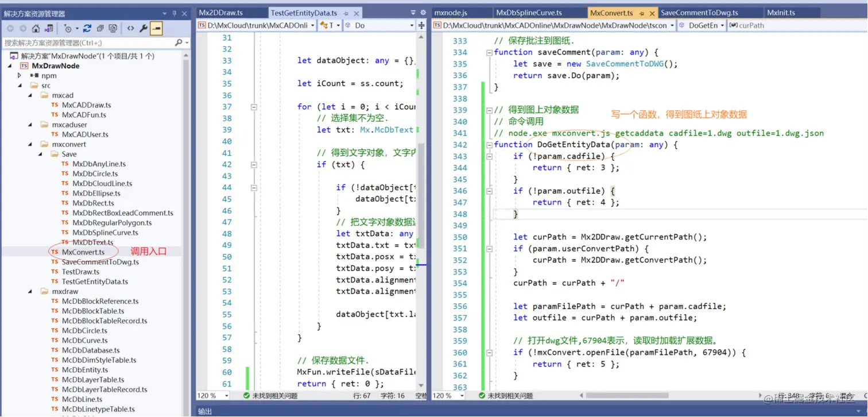The height and width of the screenshot is (417, 868).
Task: Select MxDbRectBoxLeadComment.ts in the tree
Action: tap(123, 213)
